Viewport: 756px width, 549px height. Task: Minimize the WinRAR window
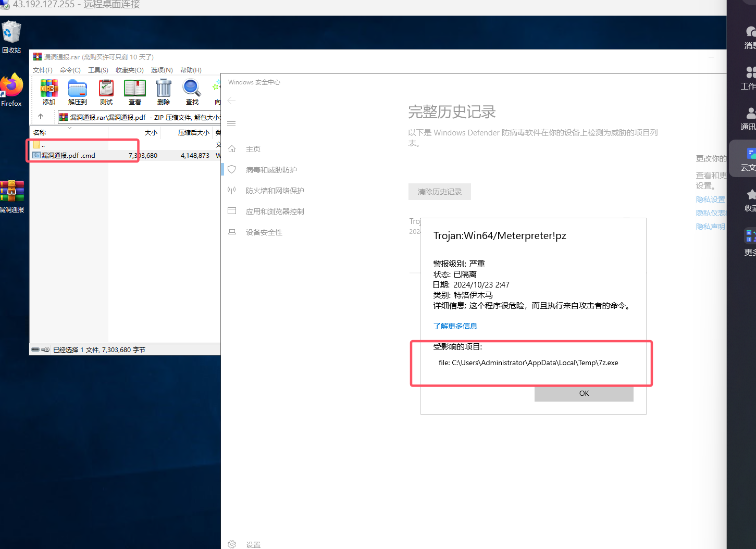click(711, 57)
